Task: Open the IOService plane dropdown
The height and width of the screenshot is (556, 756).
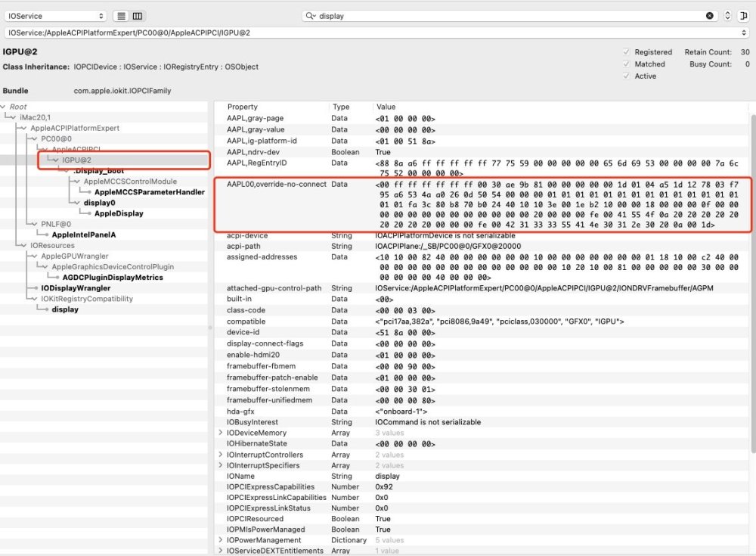Action: coord(55,16)
